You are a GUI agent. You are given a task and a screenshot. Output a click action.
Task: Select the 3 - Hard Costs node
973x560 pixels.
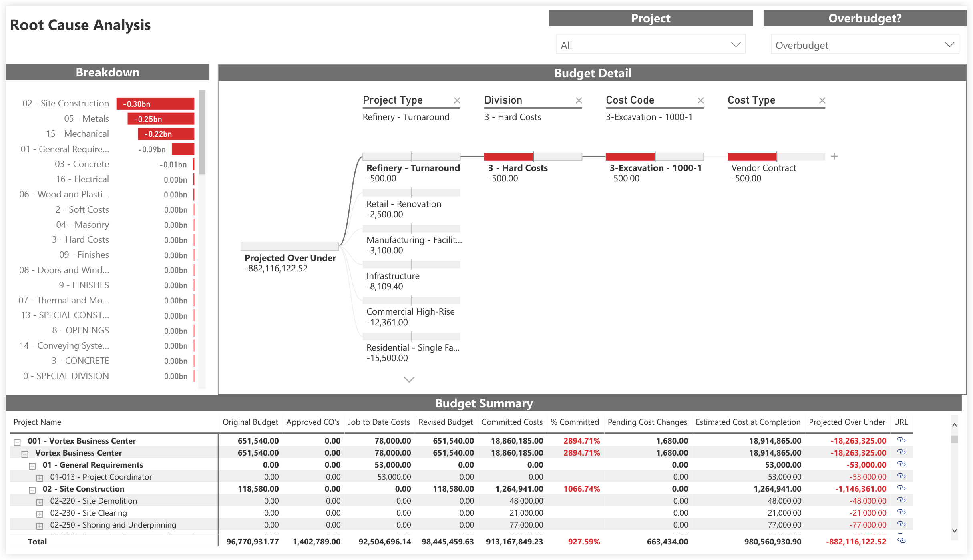click(533, 157)
